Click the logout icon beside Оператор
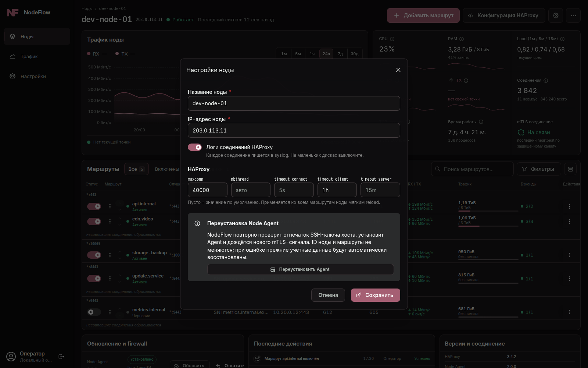 click(61, 356)
